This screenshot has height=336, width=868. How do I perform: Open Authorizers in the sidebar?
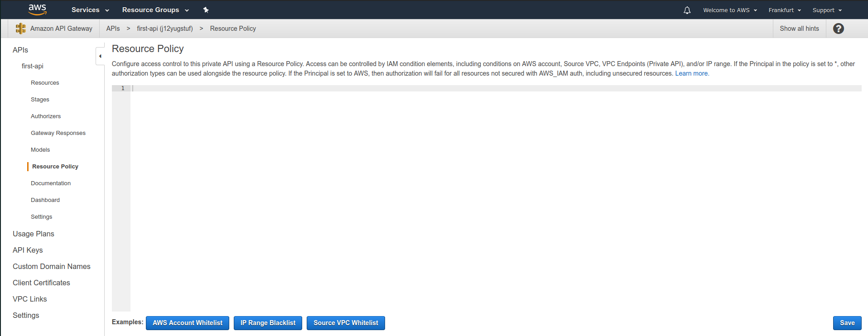coord(46,116)
